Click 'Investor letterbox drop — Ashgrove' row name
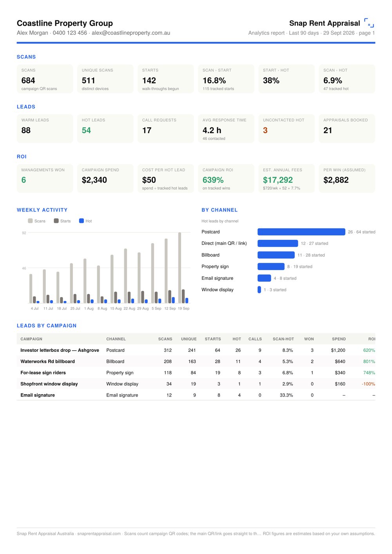392x554 pixels. (x=60, y=350)
